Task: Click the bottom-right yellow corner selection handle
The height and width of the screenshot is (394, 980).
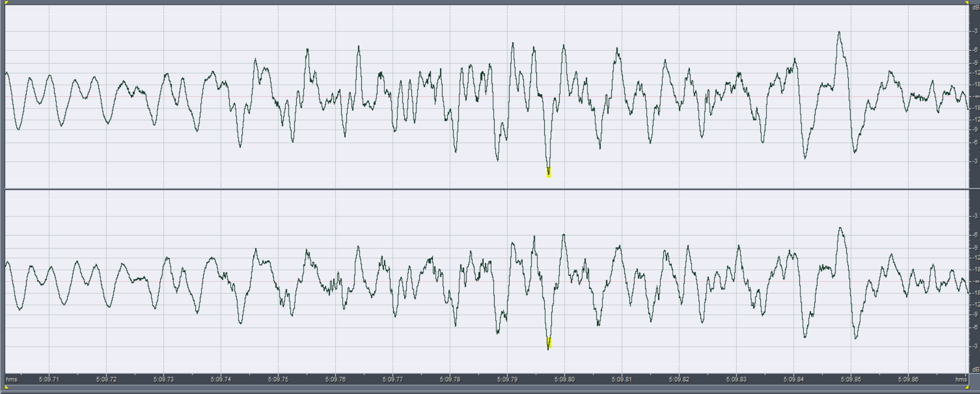Action: [x=967, y=387]
